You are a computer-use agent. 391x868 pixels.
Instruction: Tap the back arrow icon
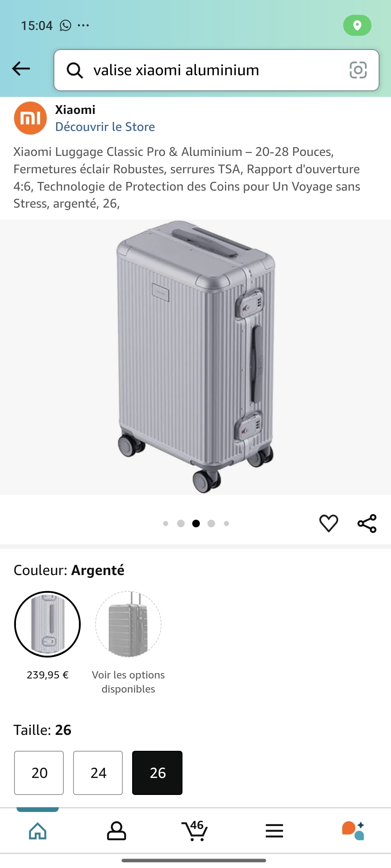21,69
